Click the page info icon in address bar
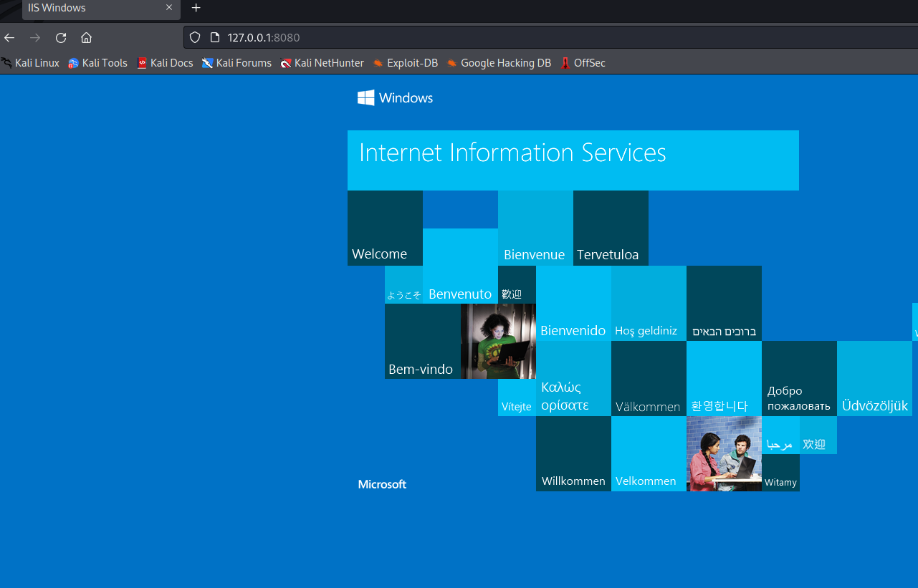 pyautogui.click(x=214, y=37)
